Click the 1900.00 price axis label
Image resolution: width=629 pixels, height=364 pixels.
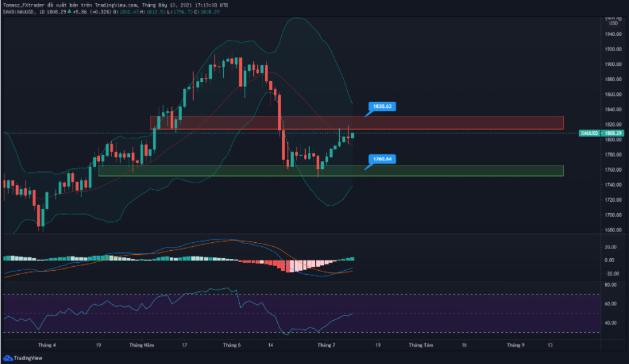click(613, 64)
